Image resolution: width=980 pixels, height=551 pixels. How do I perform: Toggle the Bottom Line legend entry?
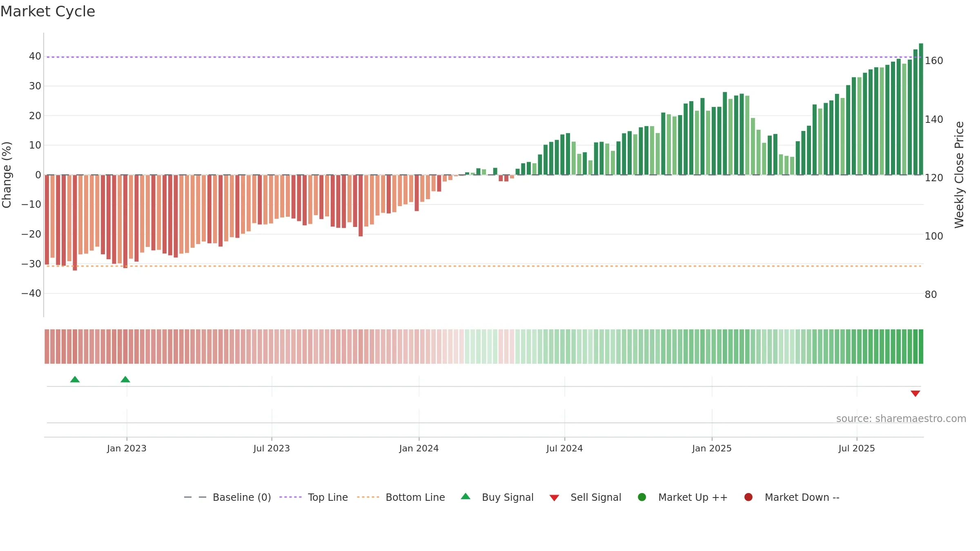(x=401, y=497)
